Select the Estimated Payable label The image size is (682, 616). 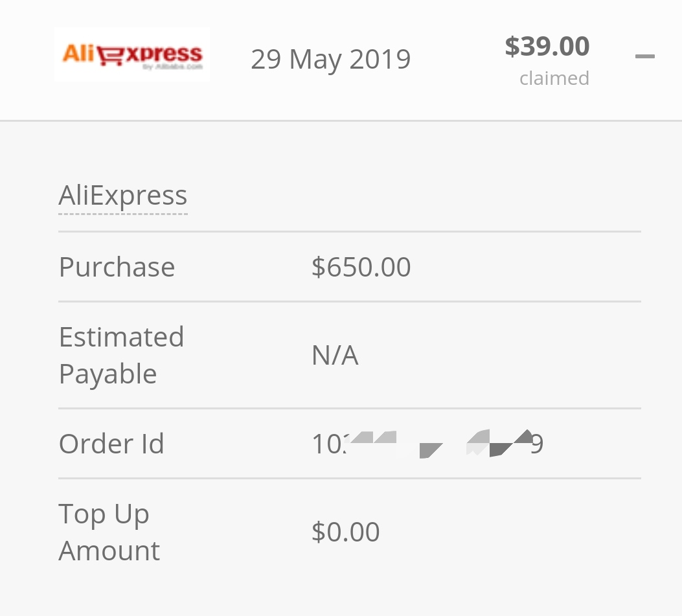pyautogui.click(x=121, y=355)
